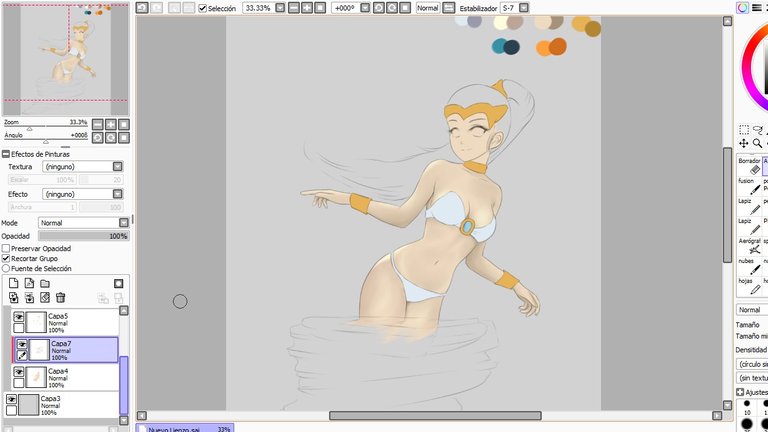Screen dimensions: 768x432
Task: Select the rectangular selection tool
Action: [744, 130]
